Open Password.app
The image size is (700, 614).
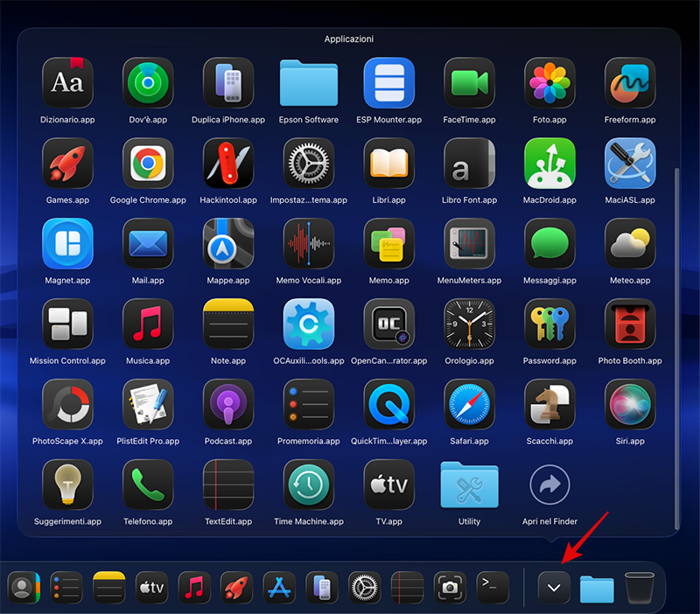point(549,324)
